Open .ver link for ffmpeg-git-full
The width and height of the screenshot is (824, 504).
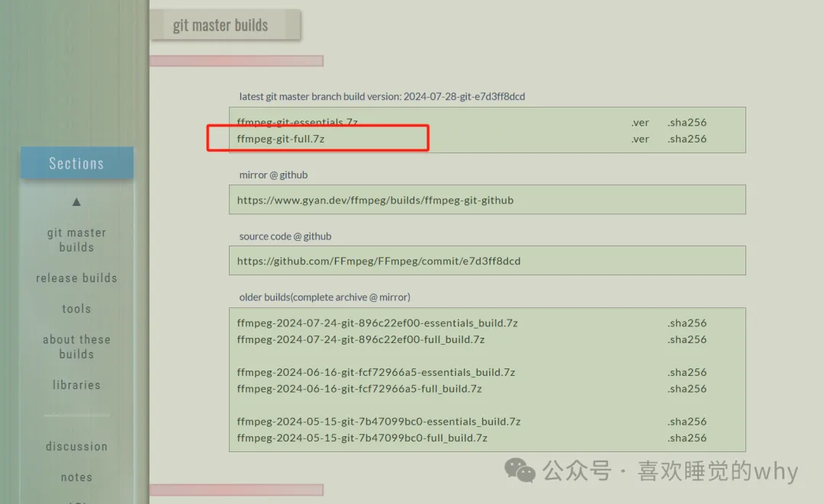pos(640,139)
